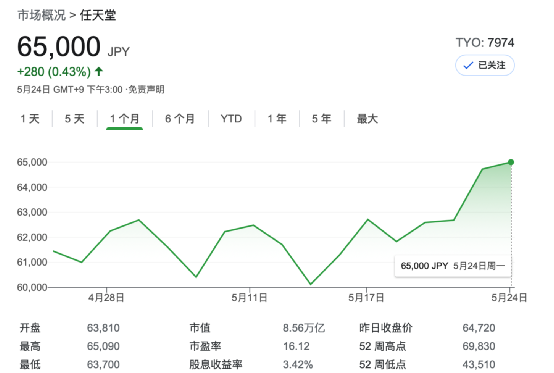554x373 pixels.
Task: Click the green up arrow beside +280
Action: [x=99, y=72]
